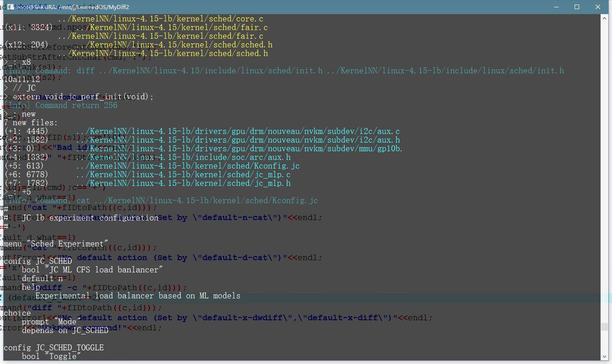
Task: Click the (+6: 6778) jc_mlp.c file row
Action: tap(148, 174)
